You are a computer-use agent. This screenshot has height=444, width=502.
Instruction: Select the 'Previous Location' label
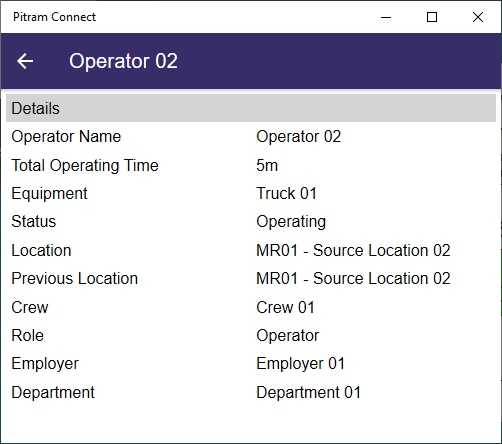[x=75, y=279]
